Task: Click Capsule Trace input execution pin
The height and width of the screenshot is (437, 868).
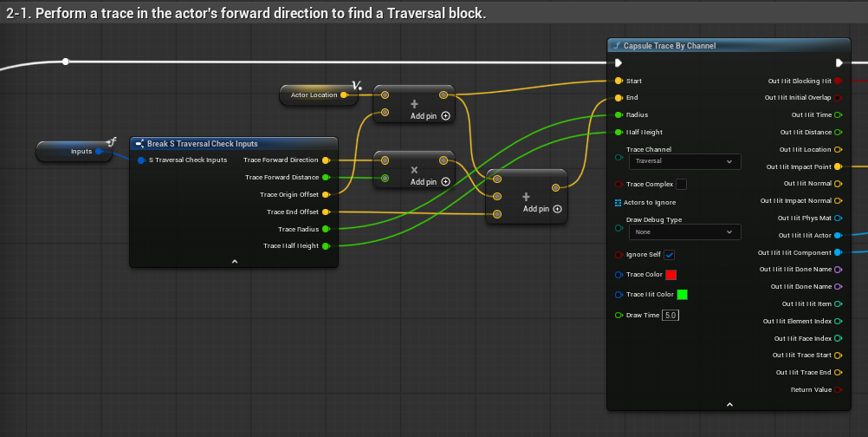Action: click(x=619, y=62)
